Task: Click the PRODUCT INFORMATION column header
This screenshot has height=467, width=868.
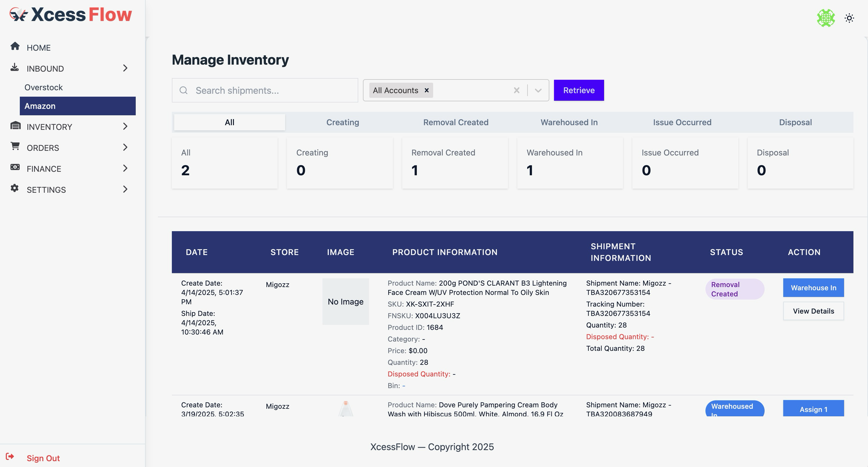Action: pos(445,252)
